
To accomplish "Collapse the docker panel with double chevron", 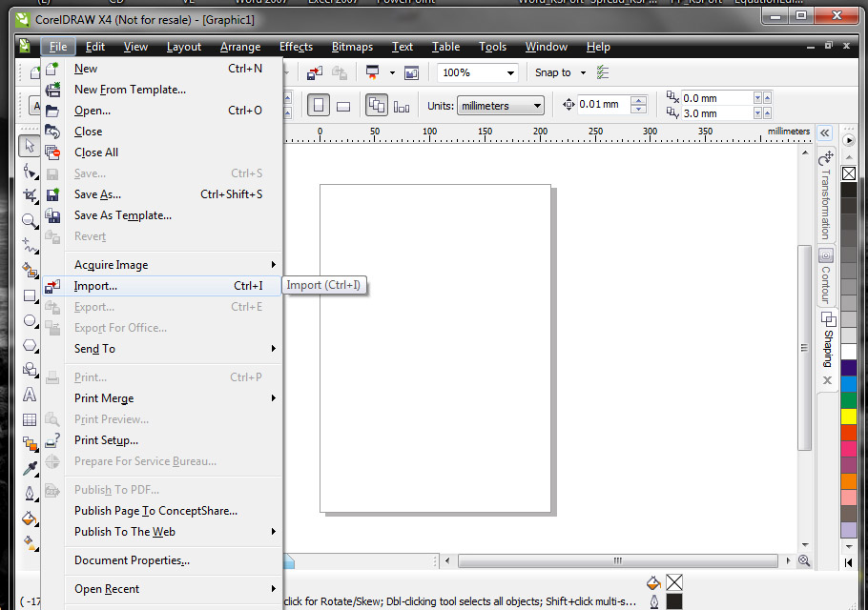I will (x=825, y=132).
